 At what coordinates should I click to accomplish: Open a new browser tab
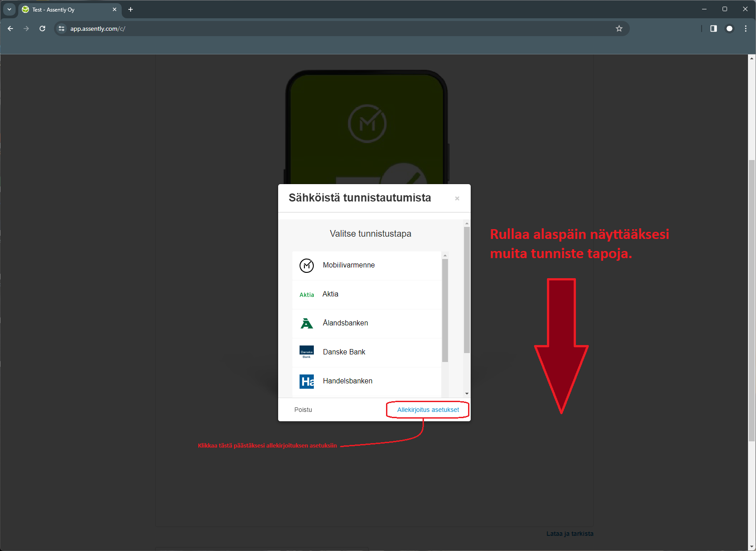coord(131,9)
